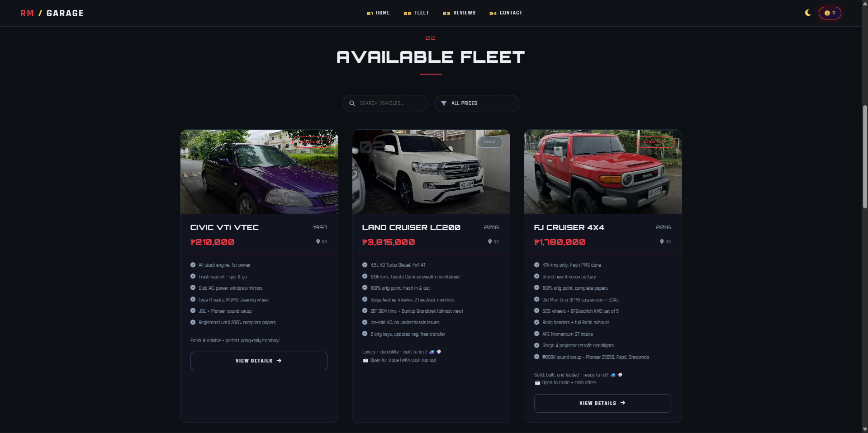
Task: Click the SOLD badge on the Land Cruiser
Action: point(490,141)
